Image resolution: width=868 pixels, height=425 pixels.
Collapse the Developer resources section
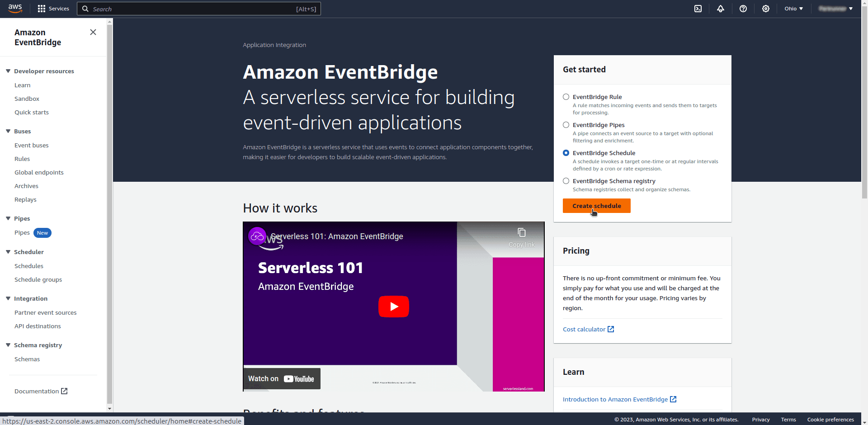8,71
